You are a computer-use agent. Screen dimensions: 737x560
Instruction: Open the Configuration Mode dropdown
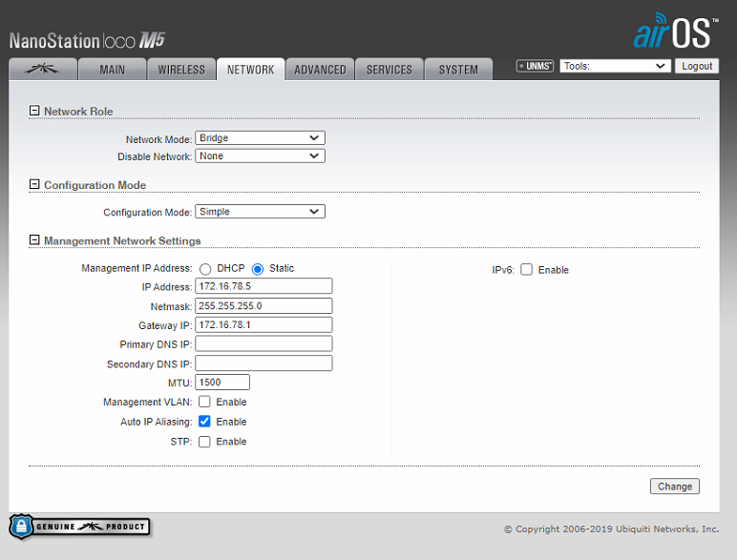260,212
